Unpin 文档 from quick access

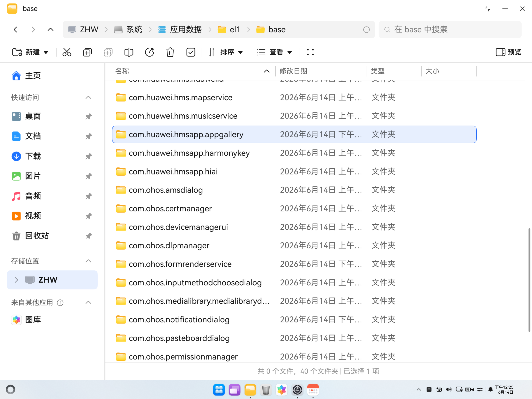88,136
